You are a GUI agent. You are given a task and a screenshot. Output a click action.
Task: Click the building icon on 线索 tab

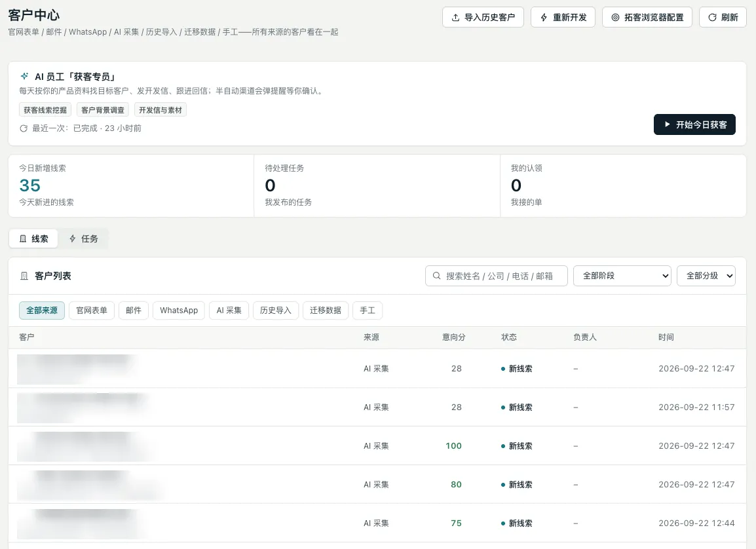click(x=23, y=238)
